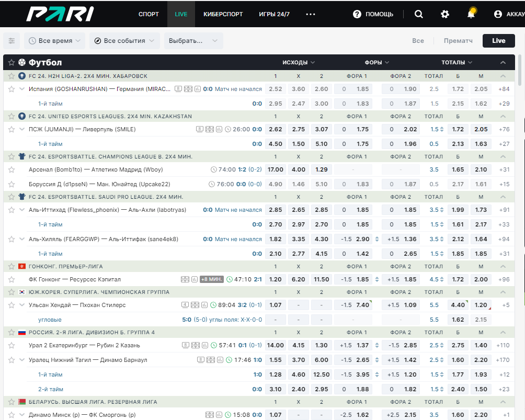This screenshot has width=525, height=420.
Task: Collapse the Футбол section chevron
Action: pyautogui.click(x=503, y=62)
